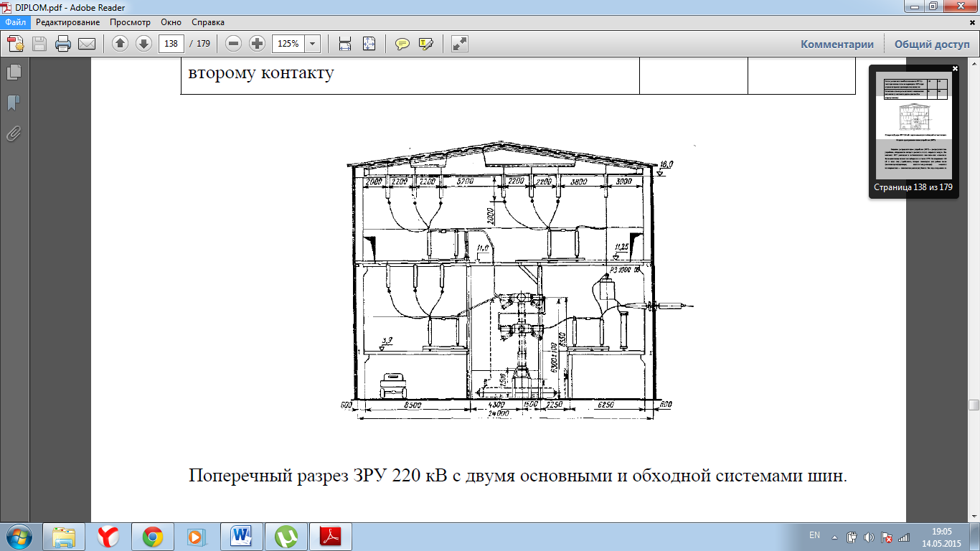Screen dimensions: 980x551
Task: Open uTorrent from the taskbar
Action: pos(288,537)
